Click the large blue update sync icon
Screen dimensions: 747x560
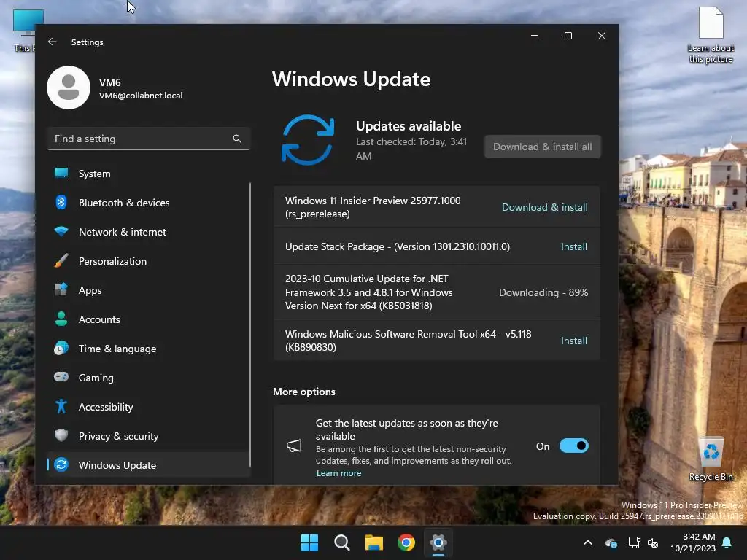[308, 140]
